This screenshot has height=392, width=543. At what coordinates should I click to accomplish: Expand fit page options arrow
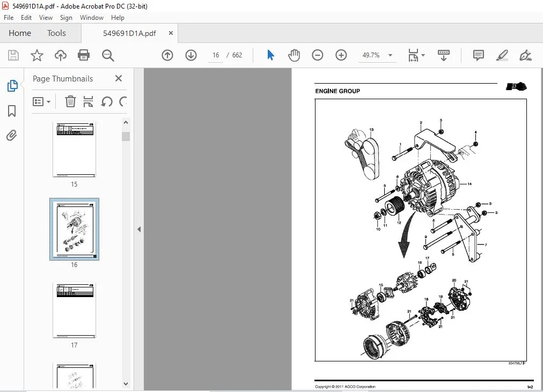tap(423, 55)
